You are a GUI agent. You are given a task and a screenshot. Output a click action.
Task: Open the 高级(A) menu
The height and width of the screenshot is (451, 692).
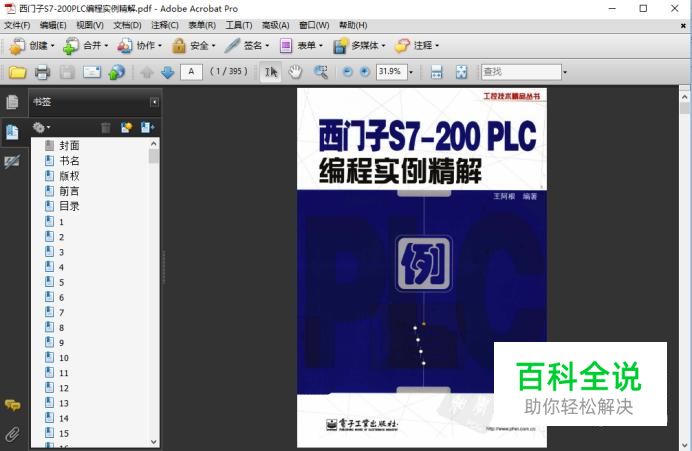(x=275, y=25)
